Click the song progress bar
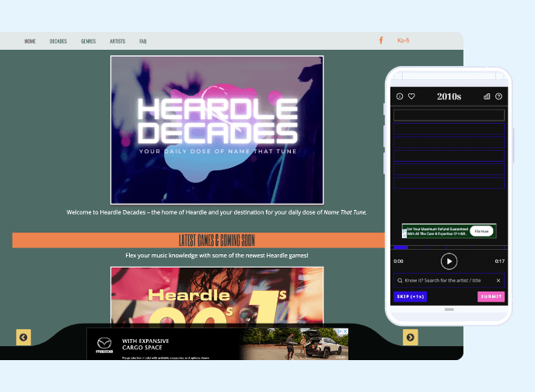 [449, 247]
